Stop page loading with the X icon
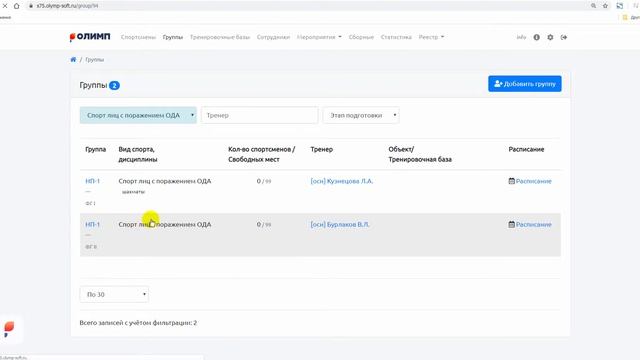Screen dimensions: 640x360 pyautogui.click(x=5, y=6)
